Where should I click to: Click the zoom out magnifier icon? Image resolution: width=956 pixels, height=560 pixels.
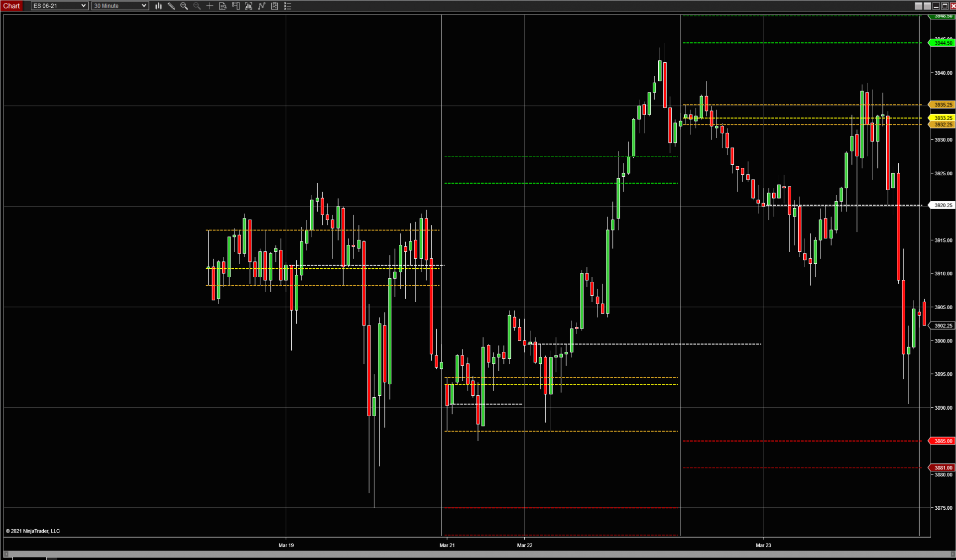pos(197,6)
